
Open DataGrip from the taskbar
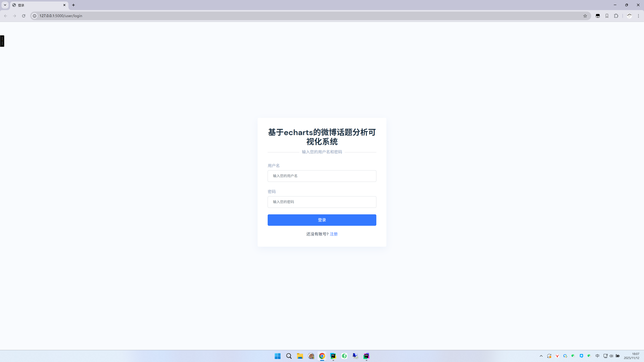[366, 356]
